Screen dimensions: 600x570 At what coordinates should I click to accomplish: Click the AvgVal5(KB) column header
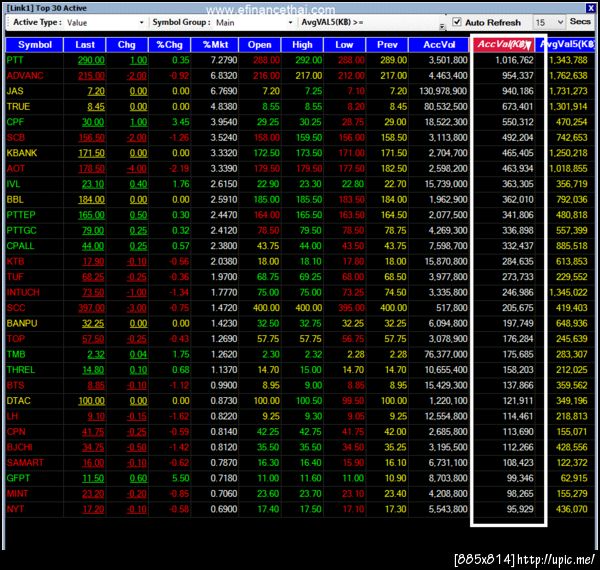[x=566, y=45]
